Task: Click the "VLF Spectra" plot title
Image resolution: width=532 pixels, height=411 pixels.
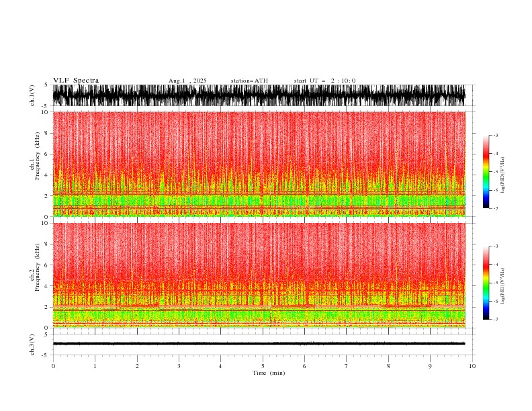Action: (x=76, y=81)
